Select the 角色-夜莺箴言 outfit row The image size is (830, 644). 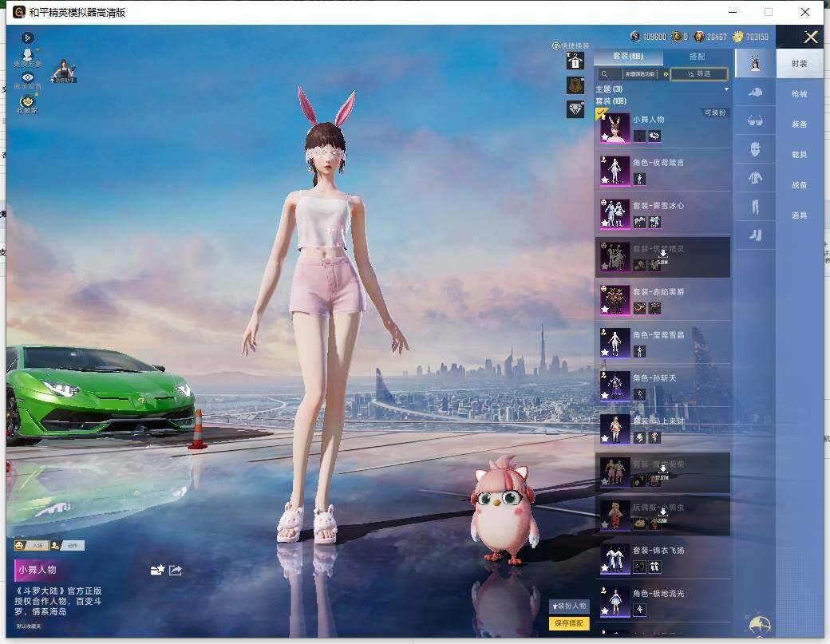(x=662, y=171)
